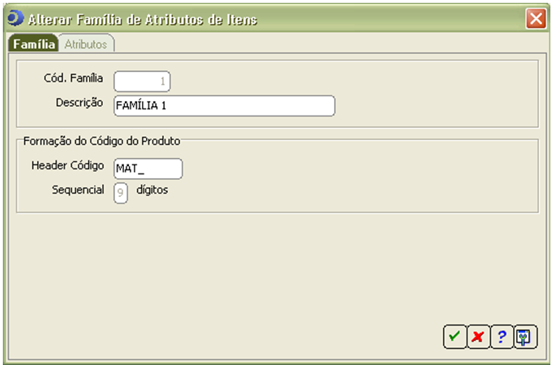
Task: Place cursor in the Header Código field
Action: (148, 169)
